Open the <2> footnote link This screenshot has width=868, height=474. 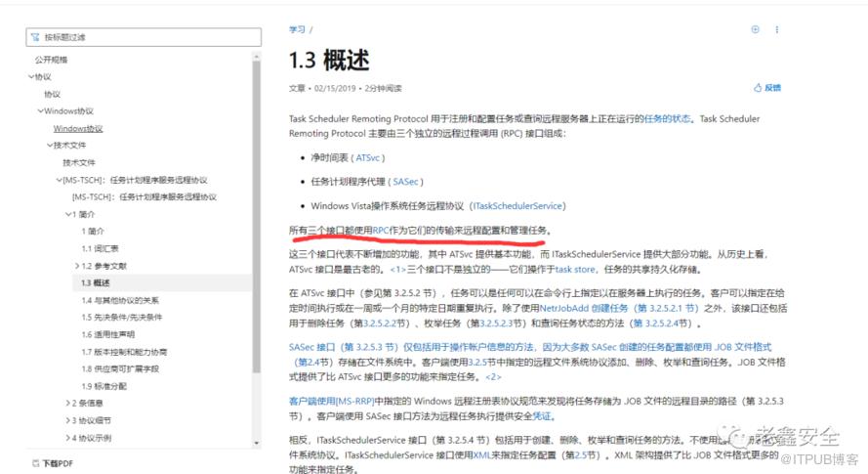[x=493, y=377]
